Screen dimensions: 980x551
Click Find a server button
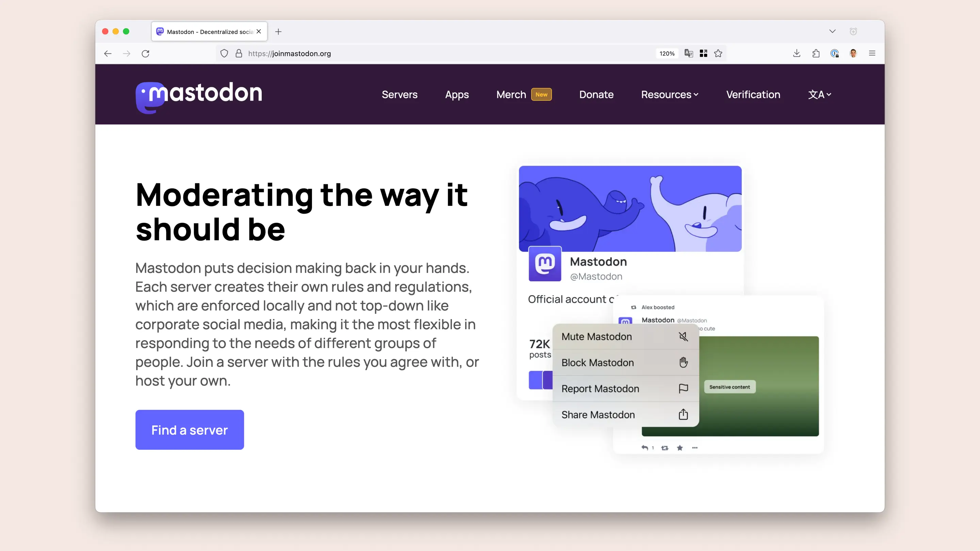click(x=189, y=430)
